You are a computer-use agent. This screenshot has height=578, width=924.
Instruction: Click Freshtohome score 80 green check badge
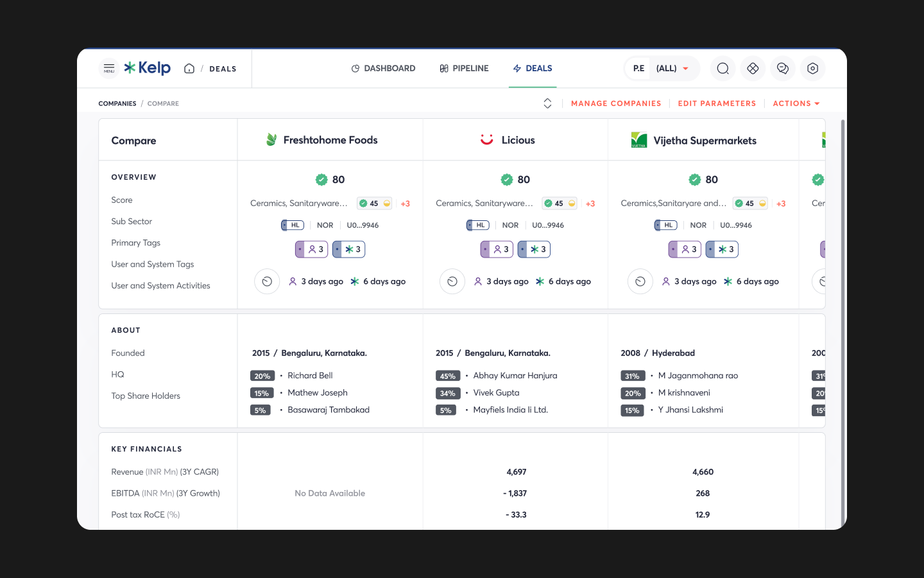321,180
